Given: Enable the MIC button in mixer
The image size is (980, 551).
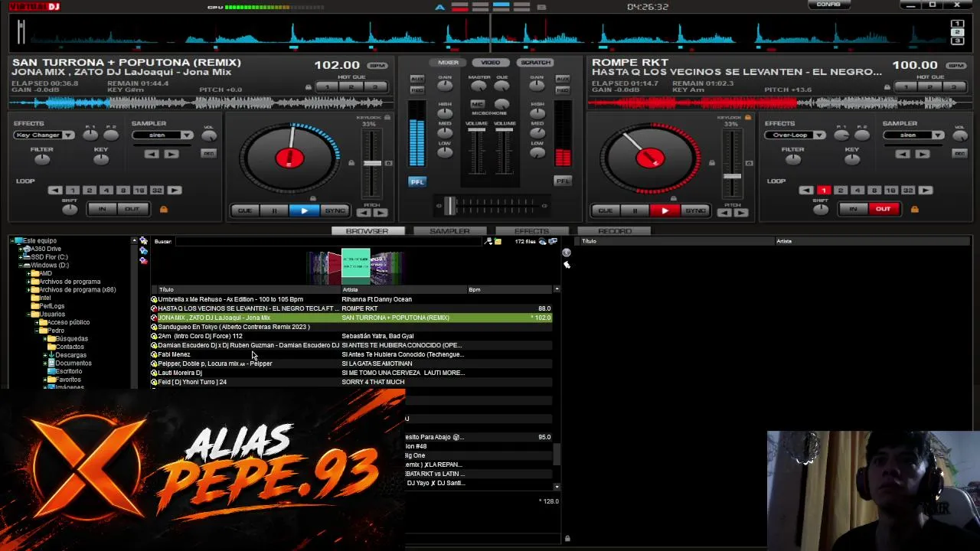Looking at the screenshot, I should coord(477,104).
